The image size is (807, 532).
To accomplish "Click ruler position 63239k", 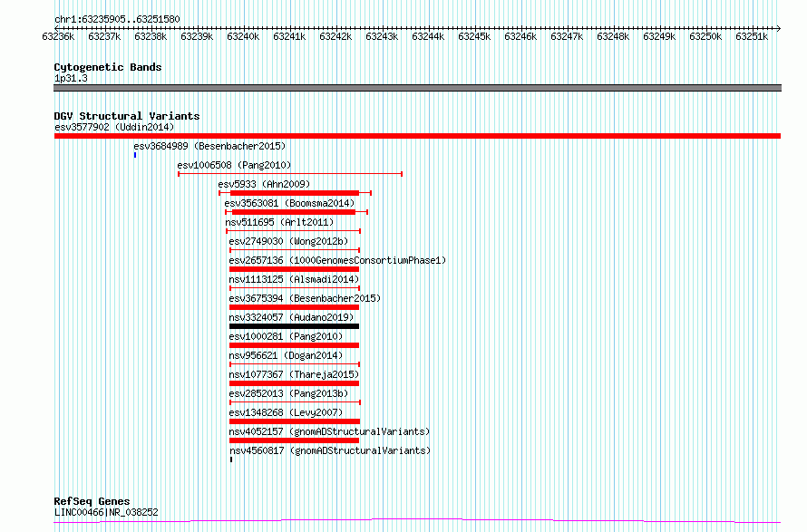I will point(197,36).
